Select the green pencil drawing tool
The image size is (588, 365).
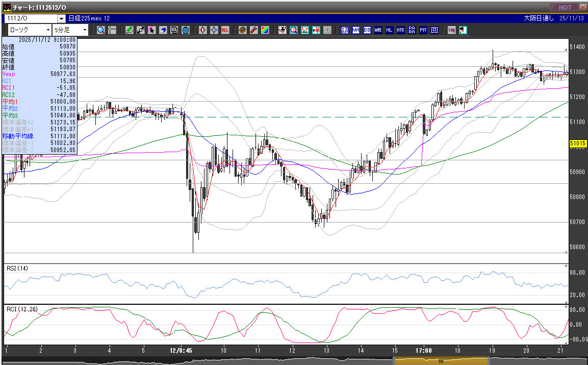point(130,30)
